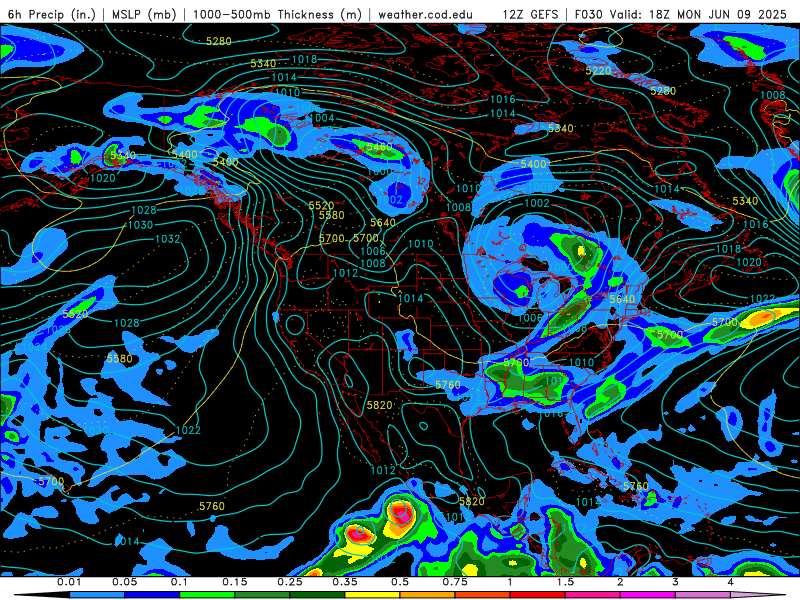Click the '5280' label beside '5220'
Viewport: 800px width, 600px height.
[x=663, y=91]
